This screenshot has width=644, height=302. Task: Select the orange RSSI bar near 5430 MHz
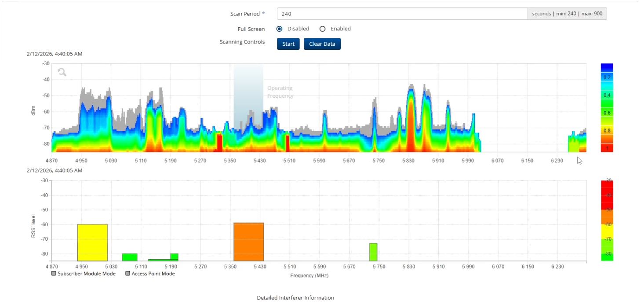pyautogui.click(x=248, y=242)
